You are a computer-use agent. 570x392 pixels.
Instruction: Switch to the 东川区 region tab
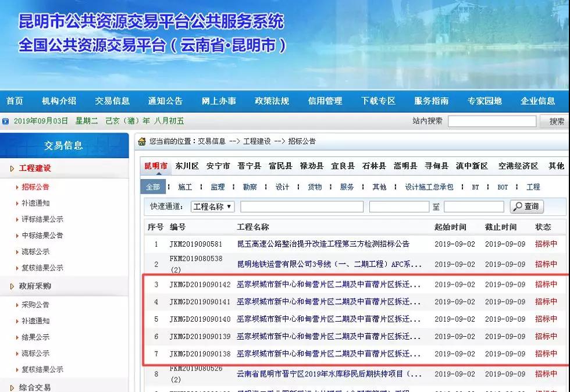187,166
